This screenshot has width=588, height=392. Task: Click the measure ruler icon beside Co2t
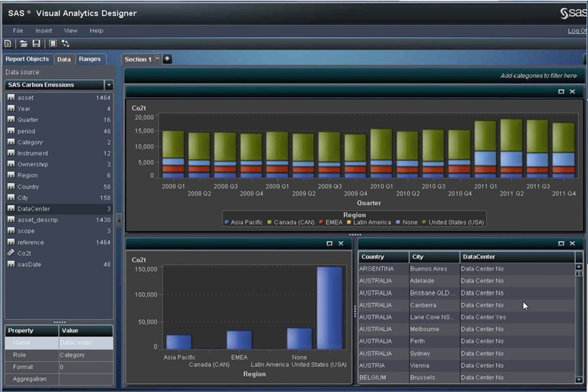pos(11,253)
